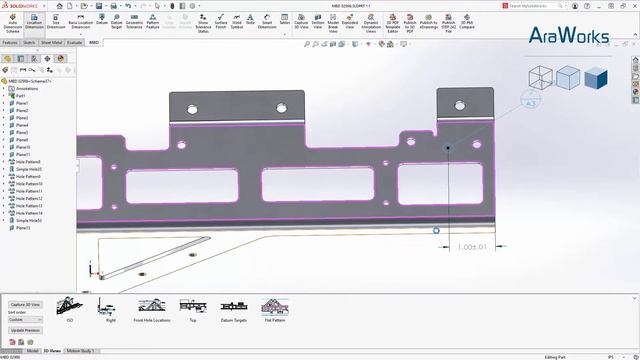The width and height of the screenshot is (640, 360).
Task: Select the wireframe cube display style
Action: click(540, 77)
